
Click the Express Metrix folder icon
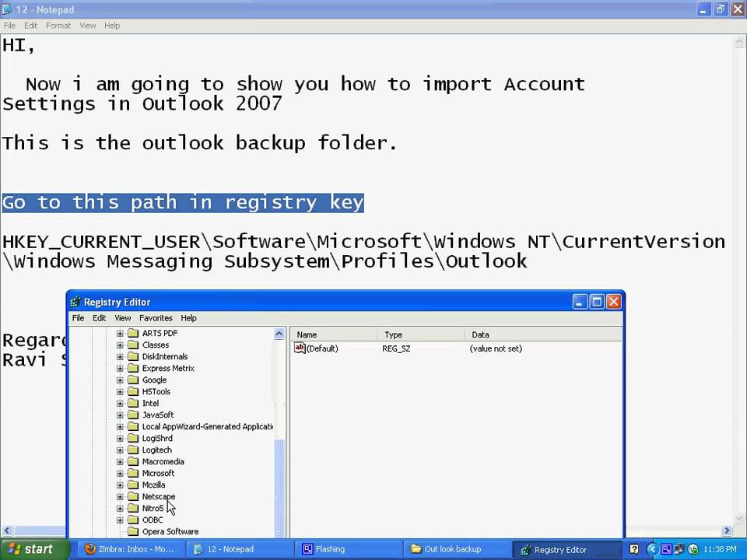pos(133,368)
